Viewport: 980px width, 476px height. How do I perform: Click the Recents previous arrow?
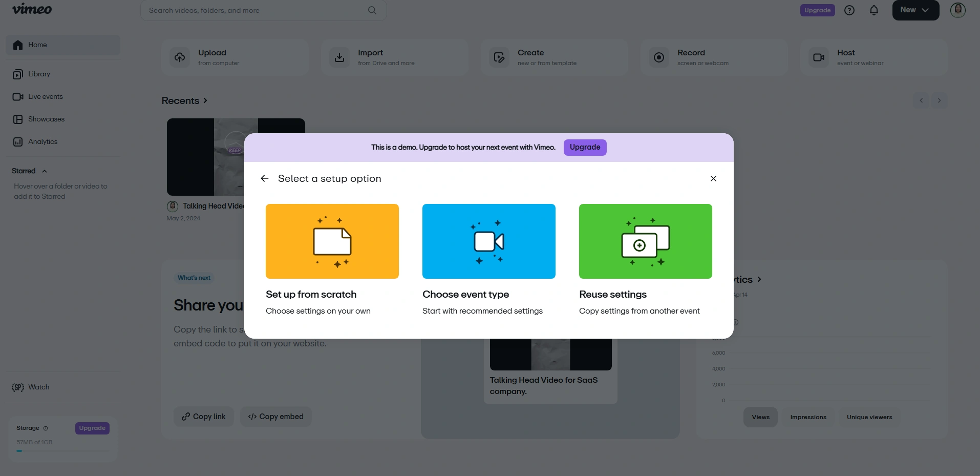pyautogui.click(x=921, y=100)
